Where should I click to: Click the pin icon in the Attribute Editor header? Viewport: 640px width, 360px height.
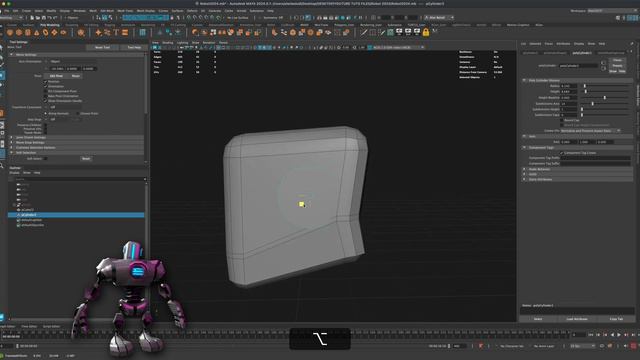point(632,44)
